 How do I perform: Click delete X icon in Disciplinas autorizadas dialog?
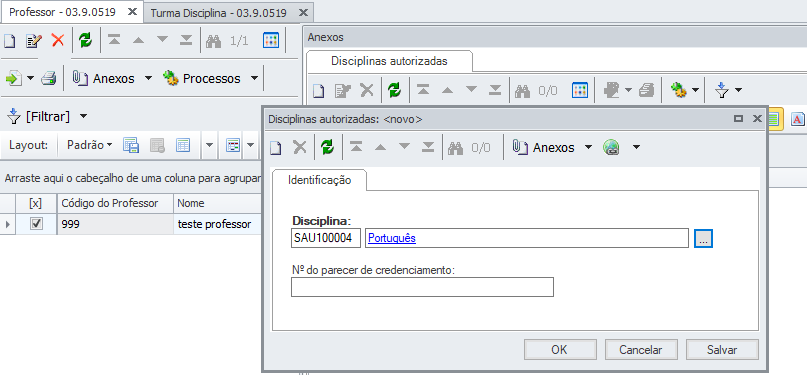[x=300, y=148]
